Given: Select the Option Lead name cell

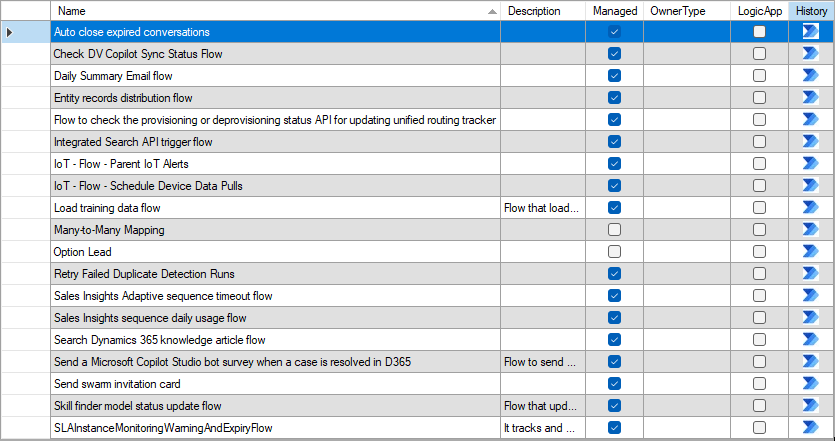Looking at the screenshot, I should [x=276, y=252].
